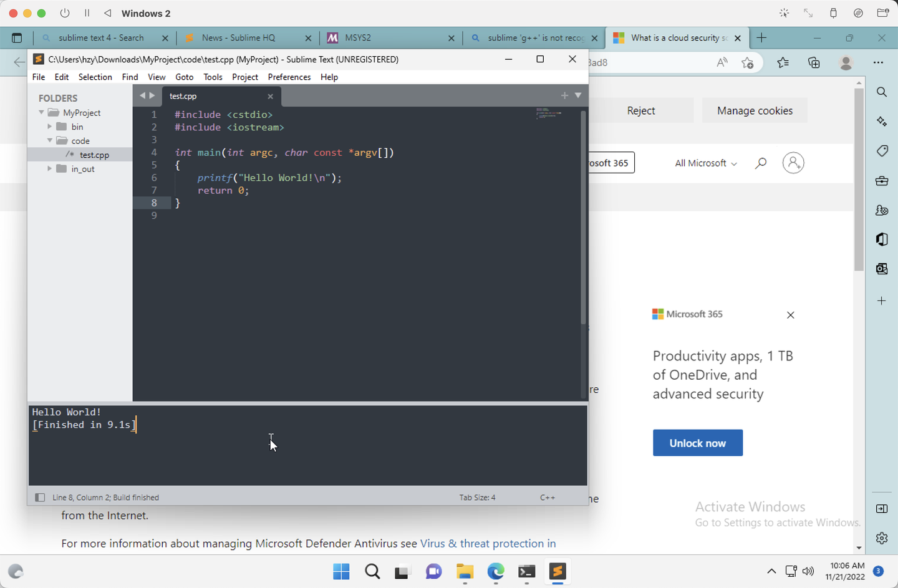Open Sublime's Tools menu

coord(213,77)
